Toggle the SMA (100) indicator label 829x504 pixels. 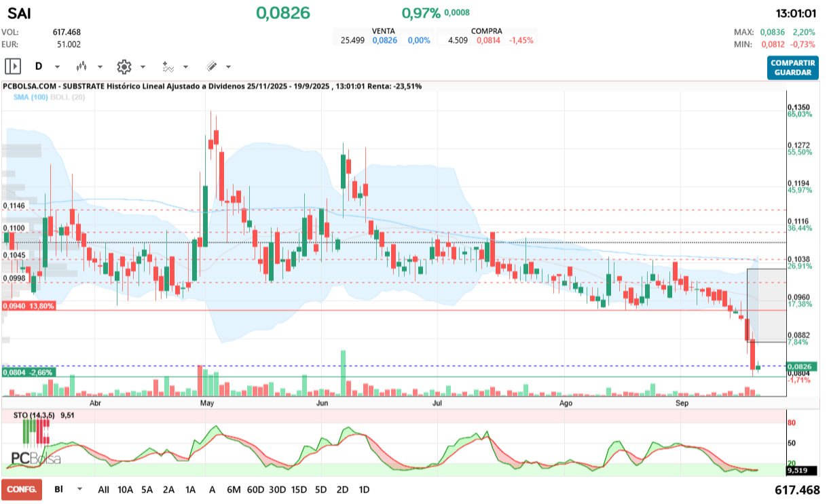point(30,98)
